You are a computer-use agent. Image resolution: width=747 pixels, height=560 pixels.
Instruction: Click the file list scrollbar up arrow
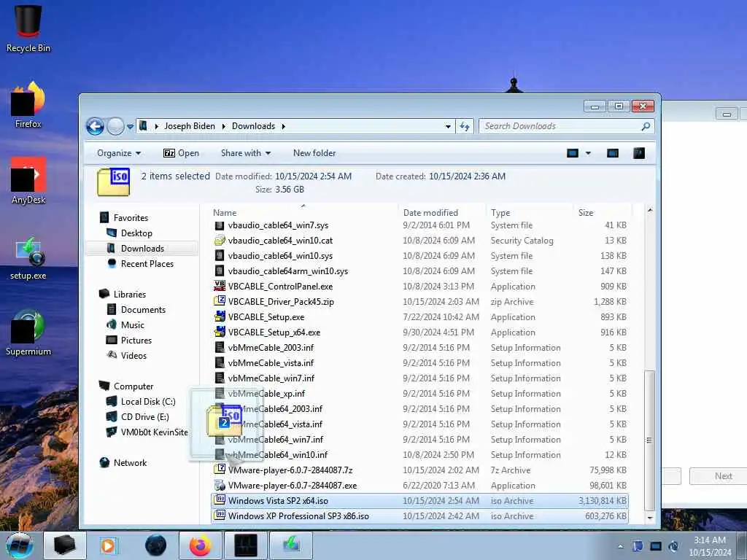tap(650, 210)
